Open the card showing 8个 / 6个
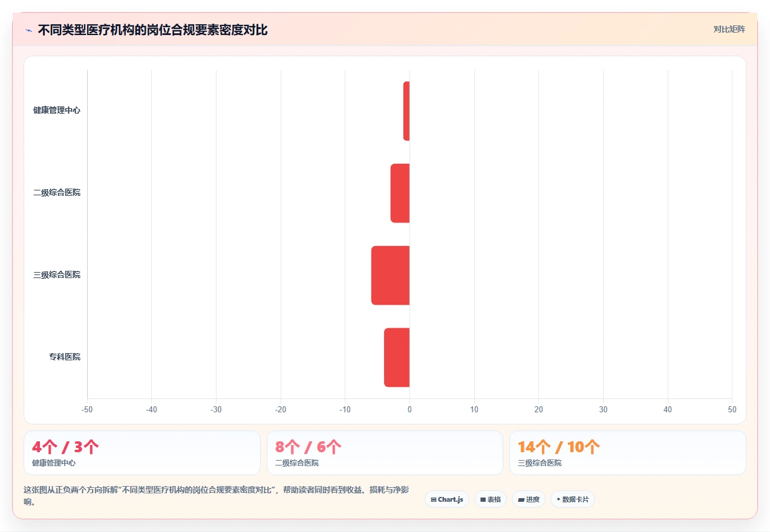 (x=385, y=453)
